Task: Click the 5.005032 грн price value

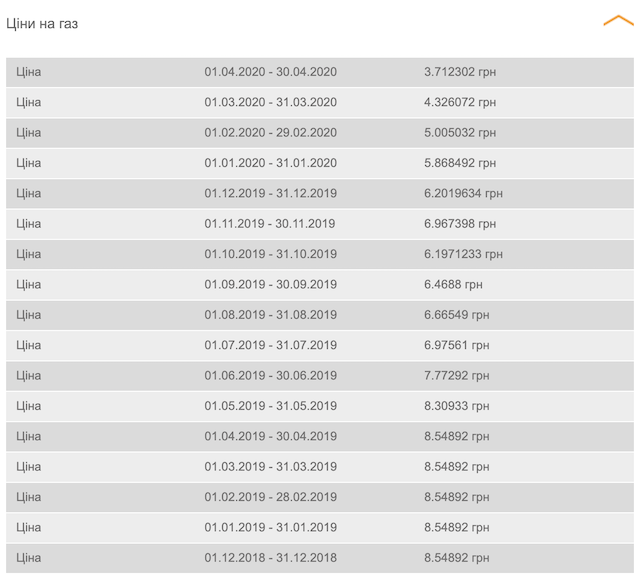Action: [460, 133]
